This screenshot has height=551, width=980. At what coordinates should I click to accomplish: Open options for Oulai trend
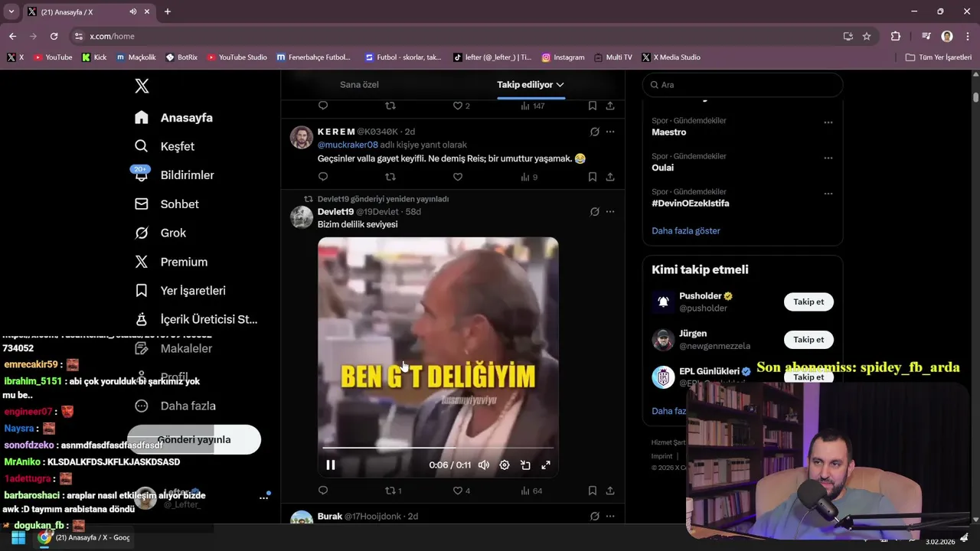tap(828, 158)
